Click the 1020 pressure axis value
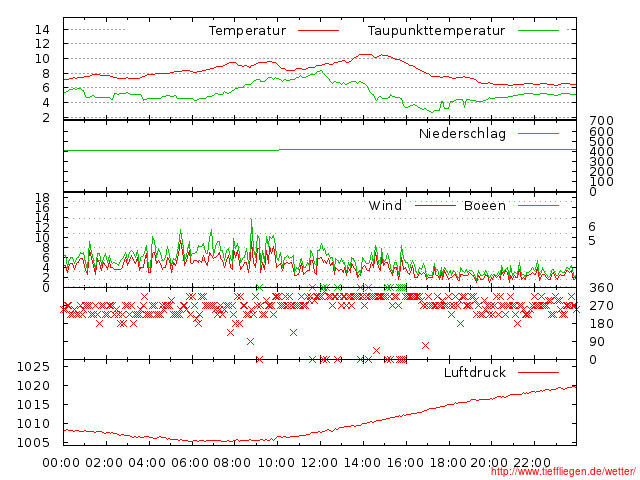This screenshot has height=480, width=640. pyautogui.click(x=33, y=386)
